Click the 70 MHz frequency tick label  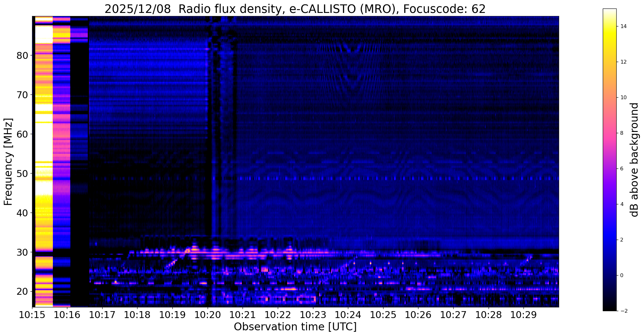coord(22,95)
